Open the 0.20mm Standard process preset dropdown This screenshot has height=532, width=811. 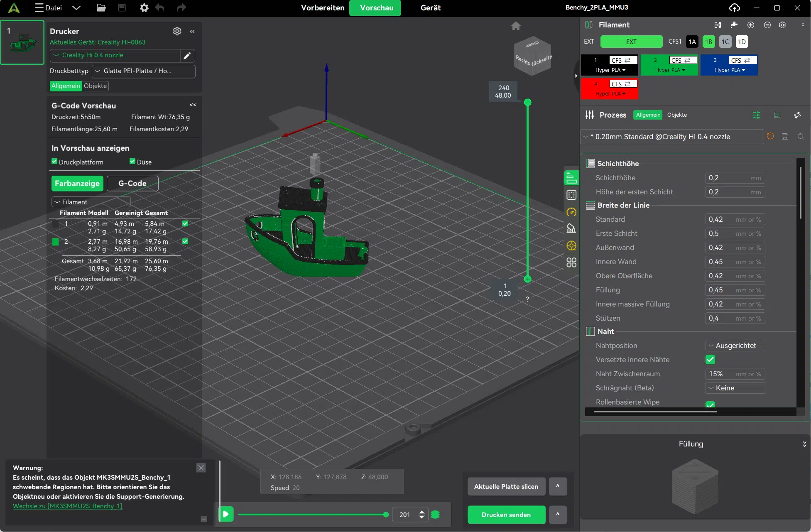(x=672, y=137)
